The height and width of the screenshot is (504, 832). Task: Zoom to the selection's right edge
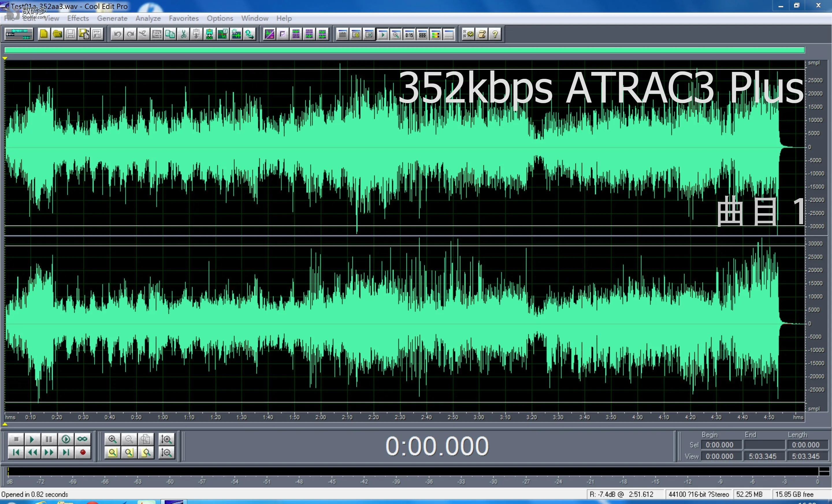[x=146, y=452]
